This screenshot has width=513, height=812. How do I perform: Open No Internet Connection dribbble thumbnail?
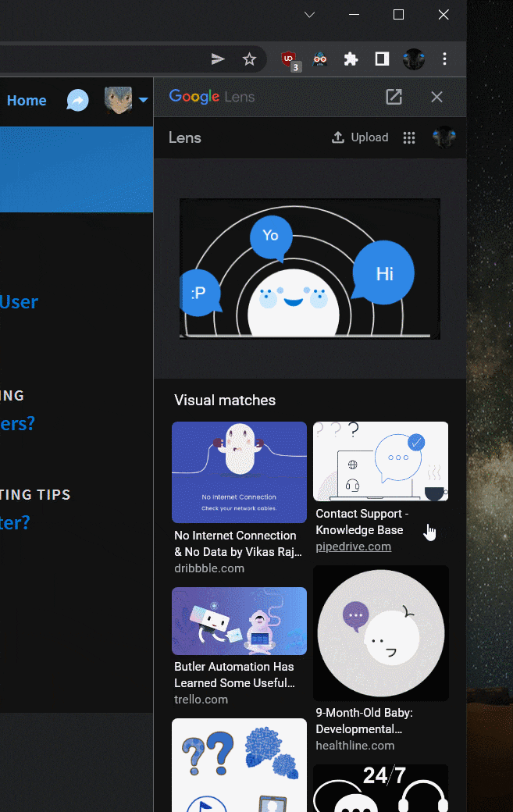point(239,472)
